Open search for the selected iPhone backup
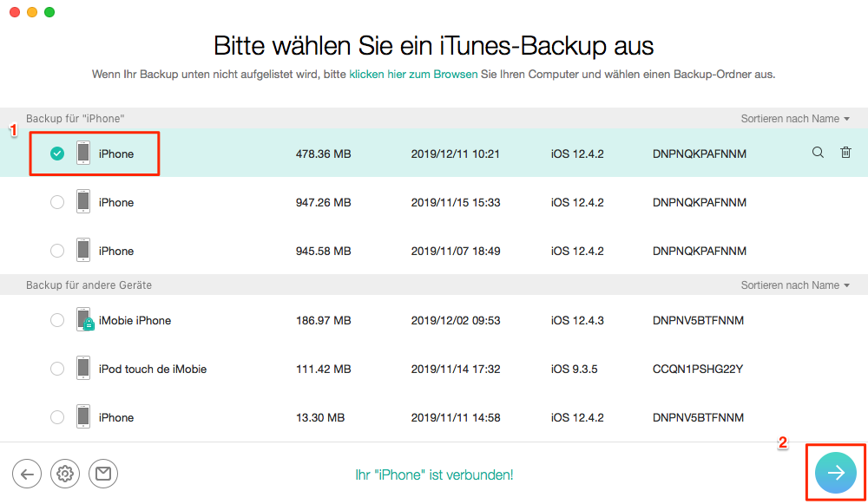868x504 pixels. (x=817, y=153)
